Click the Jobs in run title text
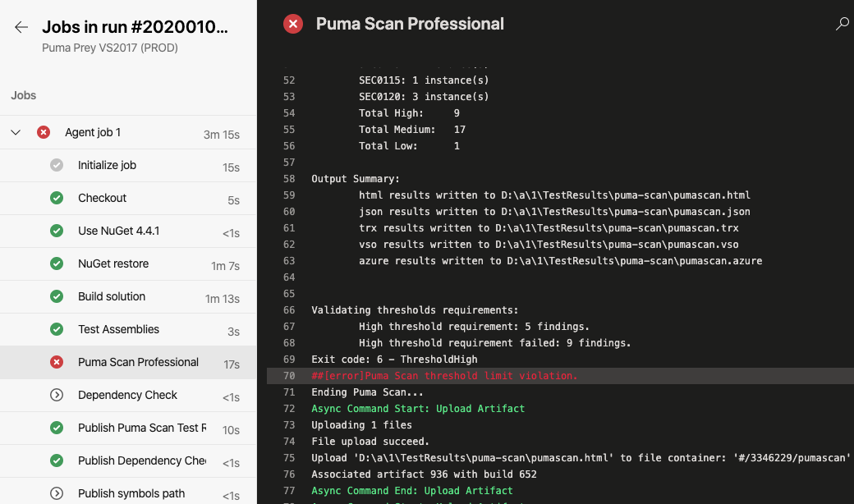 (x=135, y=27)
